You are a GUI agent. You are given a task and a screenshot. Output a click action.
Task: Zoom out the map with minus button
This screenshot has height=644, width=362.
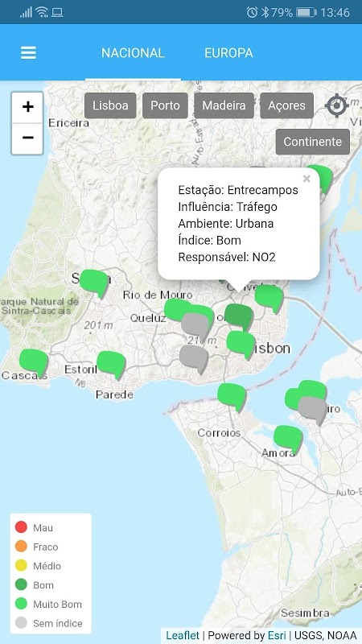(27, 138)
